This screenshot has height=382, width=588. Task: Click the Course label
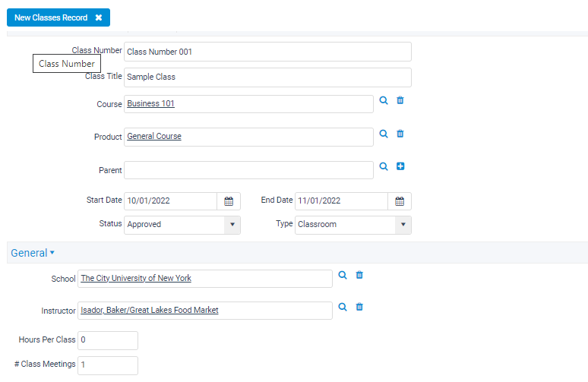(x=109, y=104)
